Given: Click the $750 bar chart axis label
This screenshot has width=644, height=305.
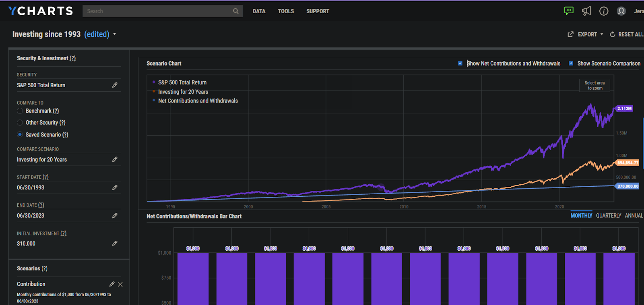Looking at the screenshot, I should (x=166, y=278).
